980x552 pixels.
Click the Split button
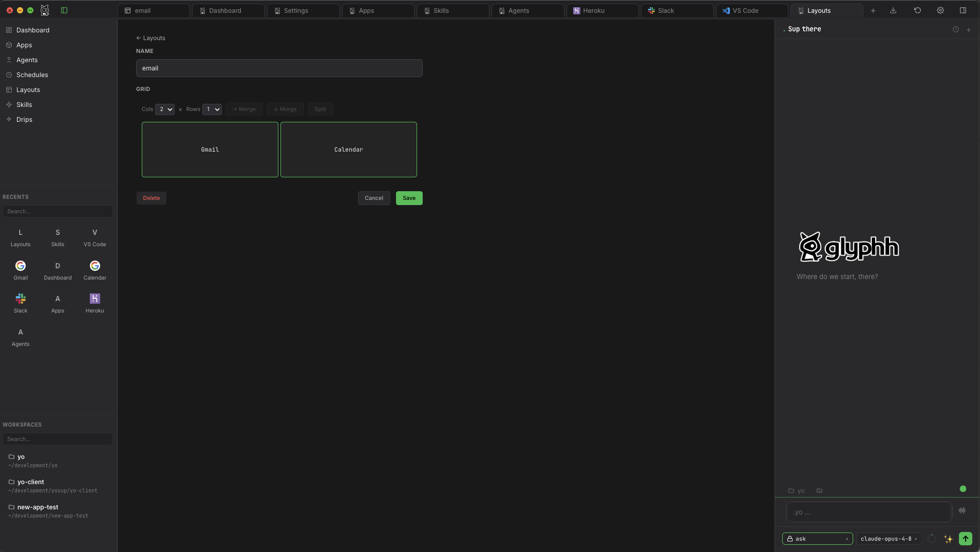pyautogui.click(x=321, y=109)
